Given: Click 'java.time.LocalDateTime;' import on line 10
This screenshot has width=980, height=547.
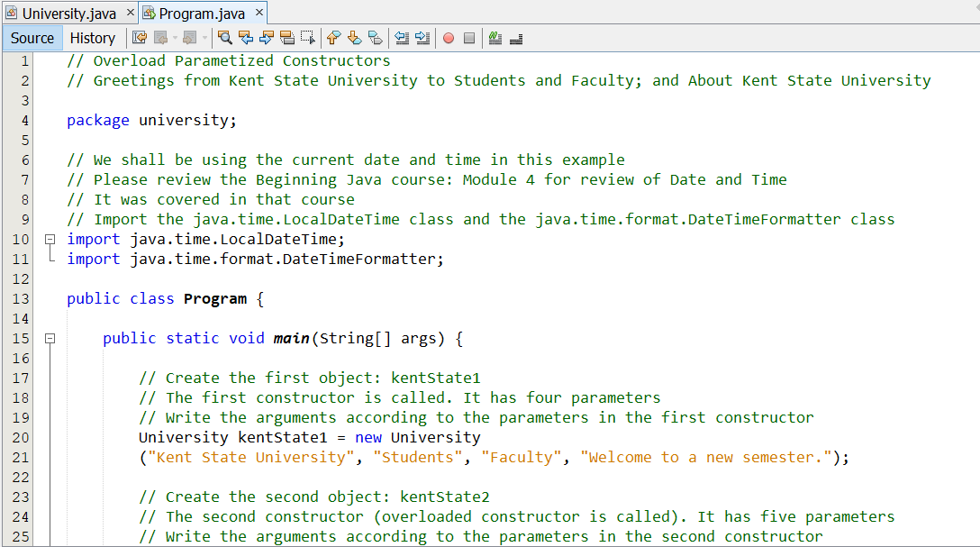Looking at the screenshot, I should tap(238, 239).
